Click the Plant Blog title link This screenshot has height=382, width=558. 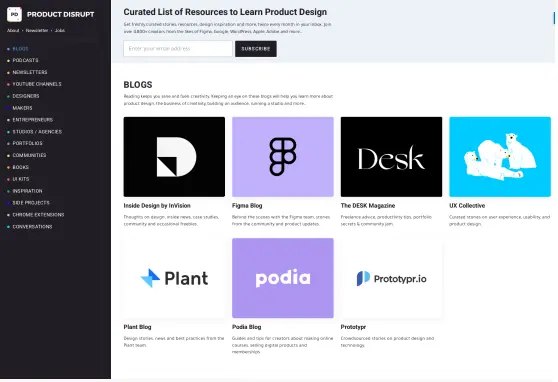(x=137, y=327)
